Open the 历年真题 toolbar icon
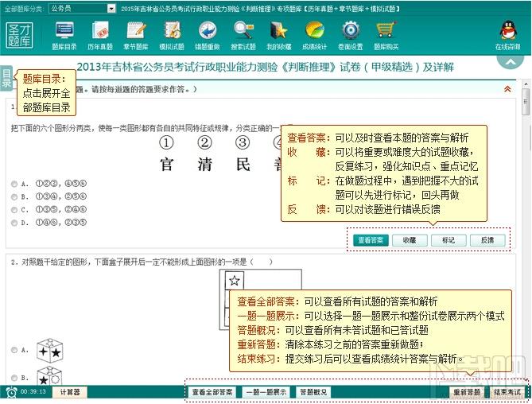 (x=100, y=36)
